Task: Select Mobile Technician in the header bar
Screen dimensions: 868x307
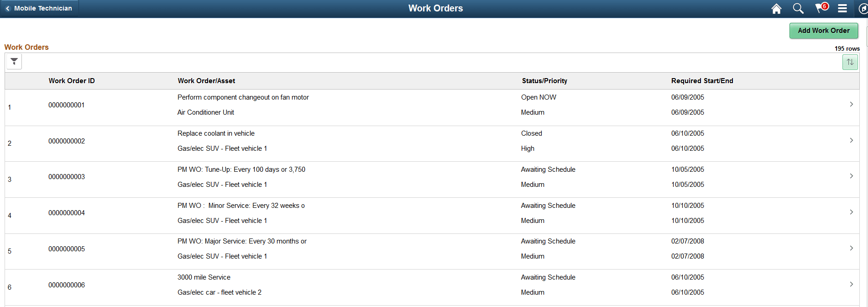Action: coord(43,8)
